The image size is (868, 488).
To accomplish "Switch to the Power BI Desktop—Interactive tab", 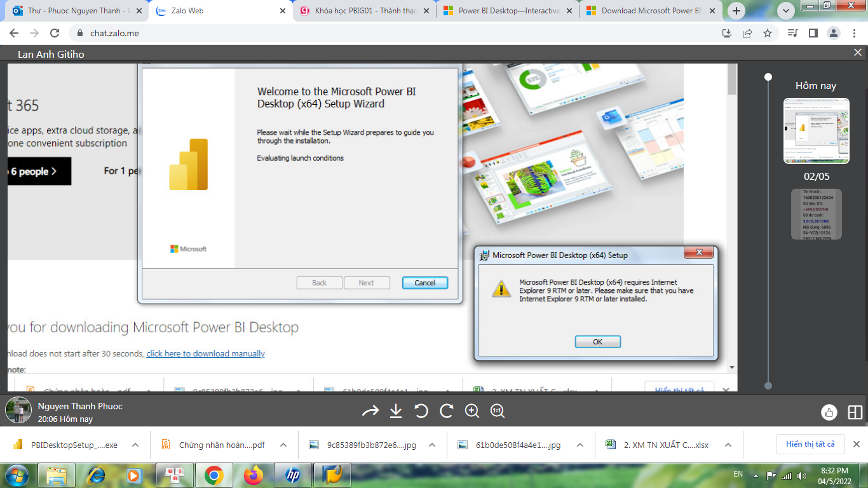I will click(x=507, y=11).
